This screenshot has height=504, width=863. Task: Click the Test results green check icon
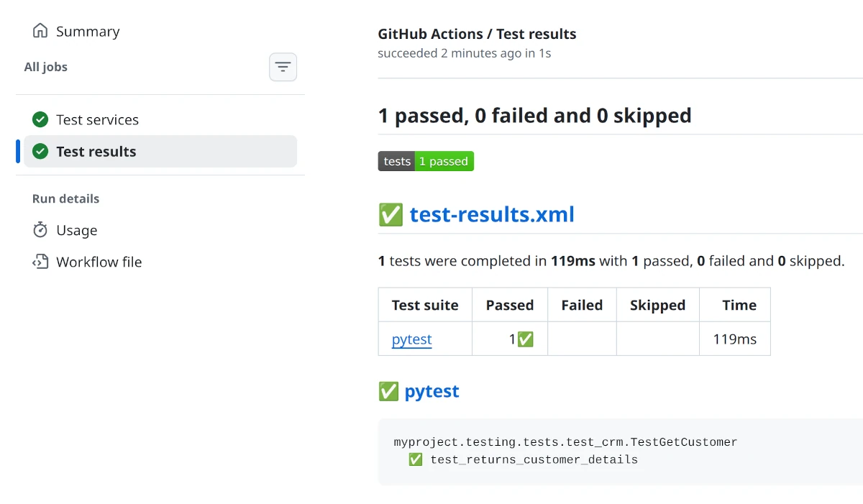click(40, 152)
